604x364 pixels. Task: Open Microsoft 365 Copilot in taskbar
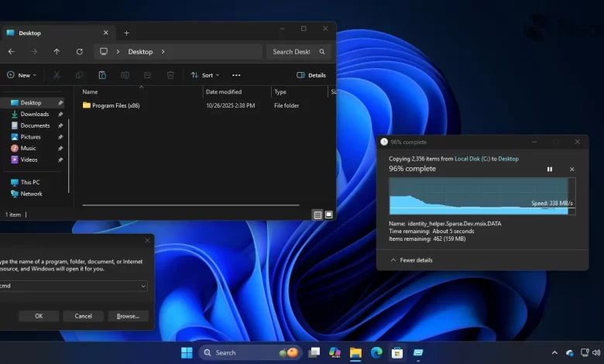[335, 352]
